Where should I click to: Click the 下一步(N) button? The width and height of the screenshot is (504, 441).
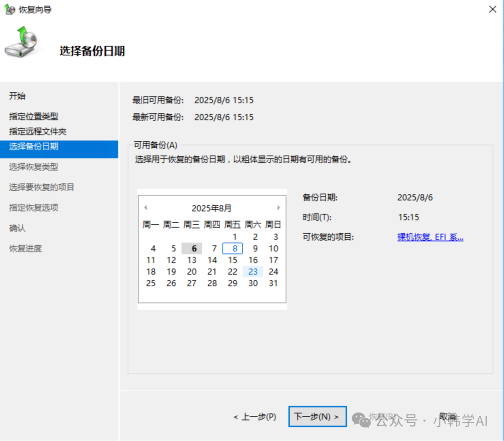[317, 417]
